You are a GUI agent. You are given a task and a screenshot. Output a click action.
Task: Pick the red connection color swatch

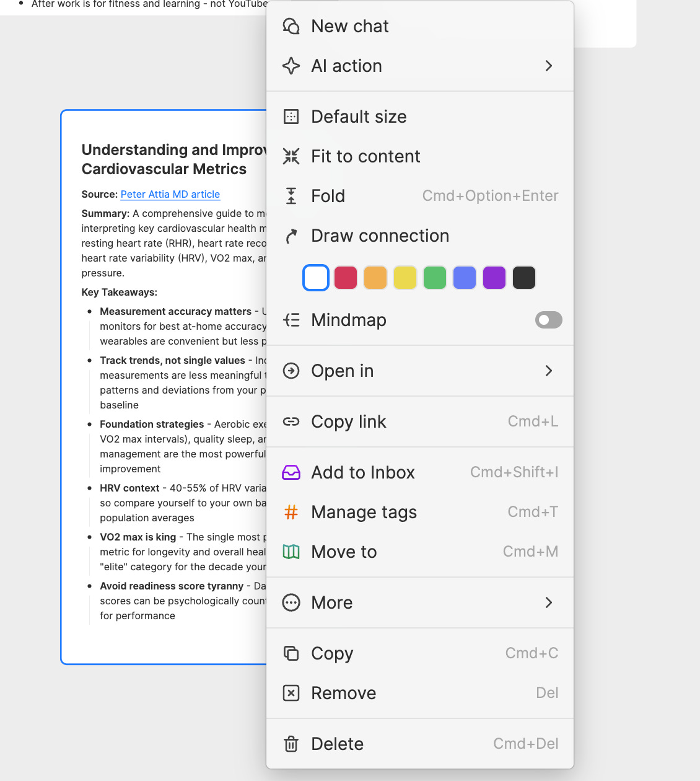[x=345, y=277]
